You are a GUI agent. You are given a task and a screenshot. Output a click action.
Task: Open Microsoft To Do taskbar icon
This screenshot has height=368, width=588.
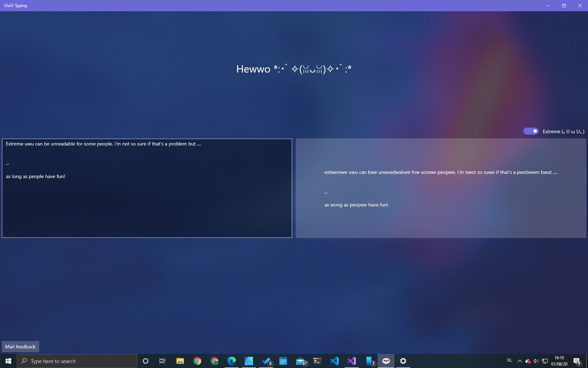[x=266, y=361]
